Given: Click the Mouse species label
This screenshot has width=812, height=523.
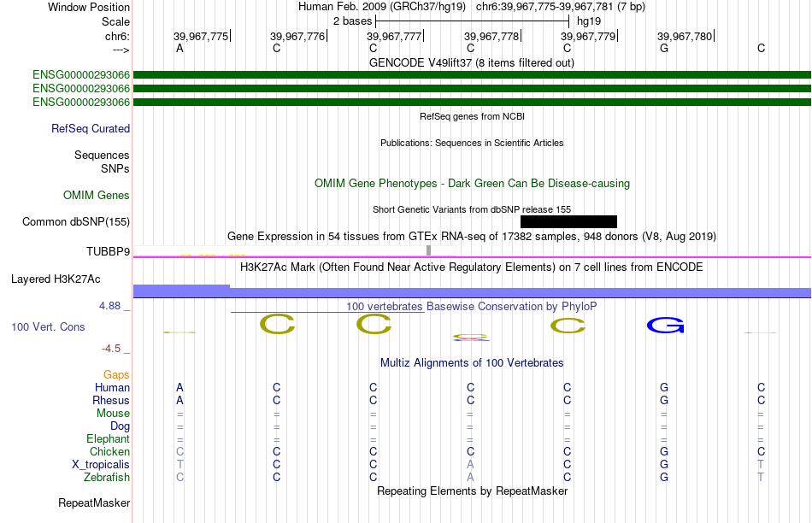Looking at the screenshot, I should click(113, 414).
